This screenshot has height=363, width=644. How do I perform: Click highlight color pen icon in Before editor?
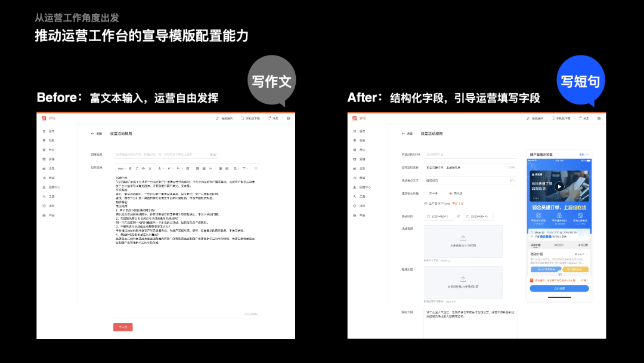point(169,168)
